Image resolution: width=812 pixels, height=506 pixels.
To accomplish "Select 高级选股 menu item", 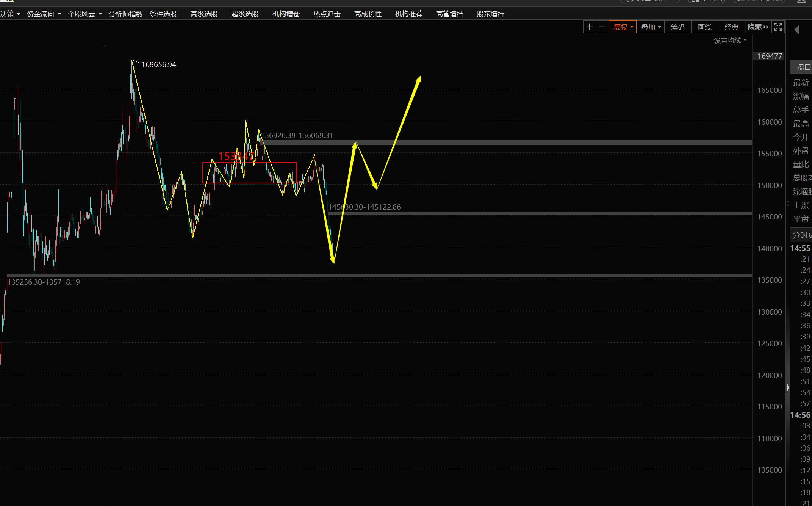I will coord(204,14).
